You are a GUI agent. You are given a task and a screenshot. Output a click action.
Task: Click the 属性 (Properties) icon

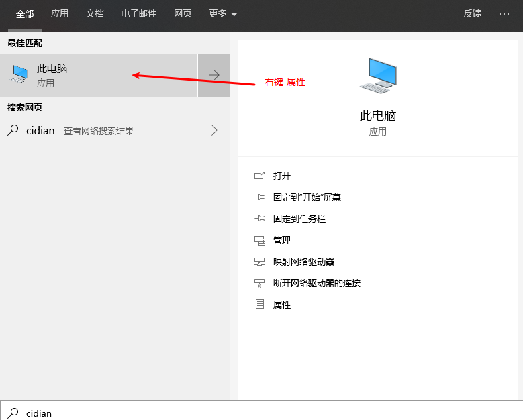[259, 305]
